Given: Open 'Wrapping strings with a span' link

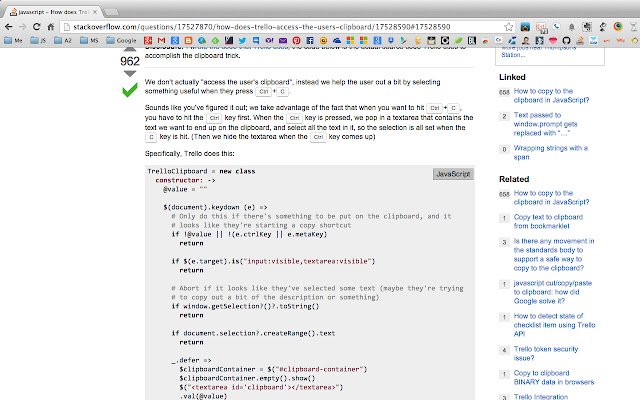Looking at the screenshot, I should click(550, 152).
